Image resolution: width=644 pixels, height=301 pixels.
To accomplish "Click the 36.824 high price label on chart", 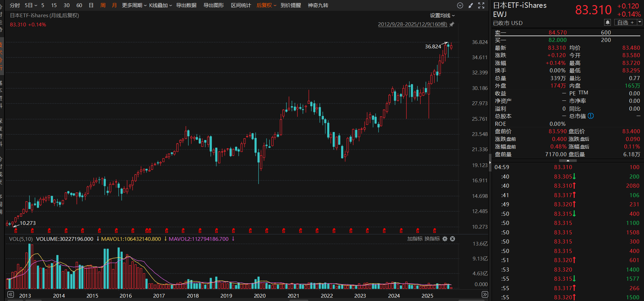I will point(433,47).
